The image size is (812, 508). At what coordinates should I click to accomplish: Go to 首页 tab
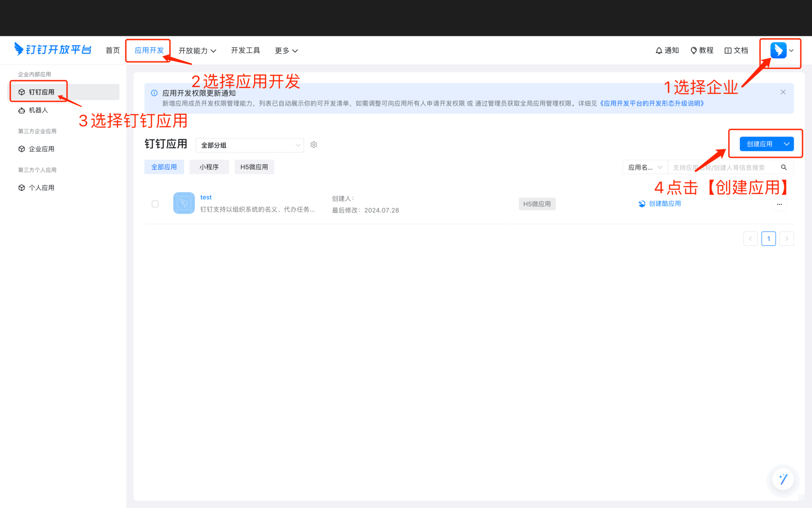(x=113, y=51)
